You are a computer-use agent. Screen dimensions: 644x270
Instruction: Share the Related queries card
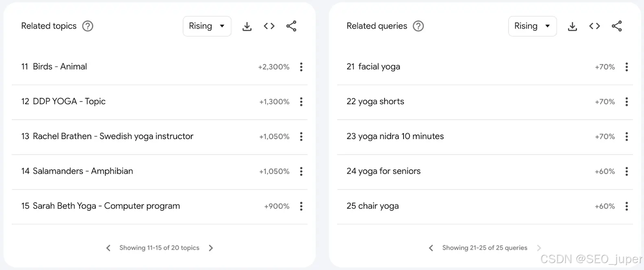617,26
